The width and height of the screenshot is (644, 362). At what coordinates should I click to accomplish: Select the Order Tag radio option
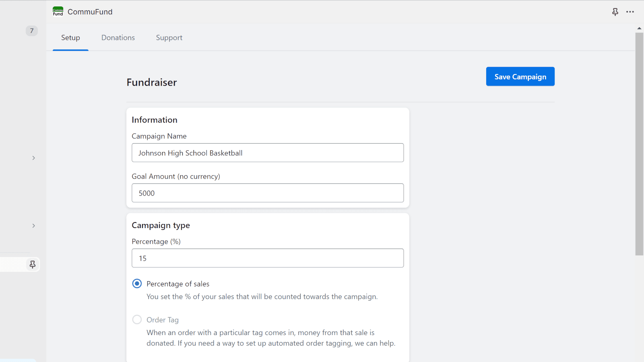point(137,320)
